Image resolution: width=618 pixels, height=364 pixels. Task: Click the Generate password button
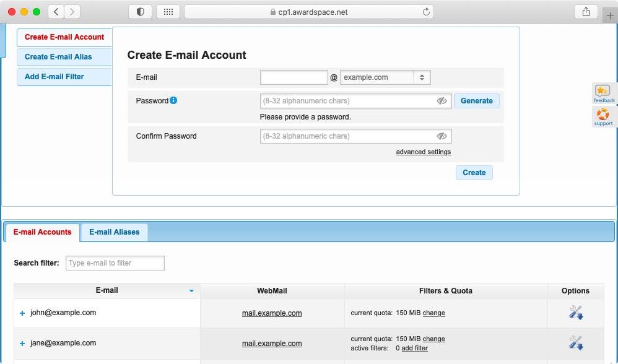pyautogui.click(x=477, y=100)
